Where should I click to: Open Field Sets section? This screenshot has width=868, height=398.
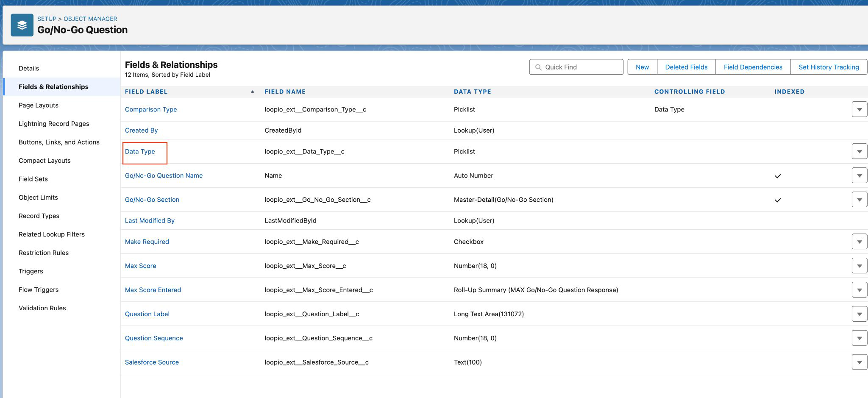click(33, 179)
